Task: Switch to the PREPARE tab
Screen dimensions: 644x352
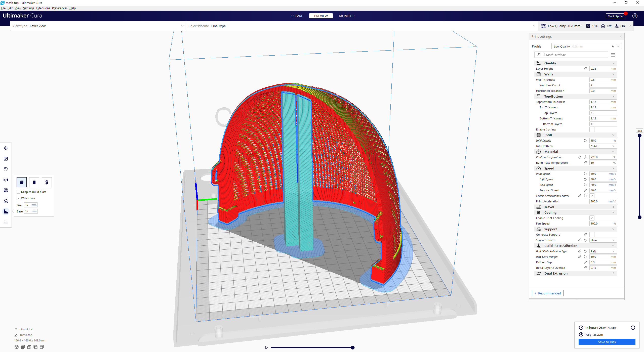Action: tap(296, 16)
